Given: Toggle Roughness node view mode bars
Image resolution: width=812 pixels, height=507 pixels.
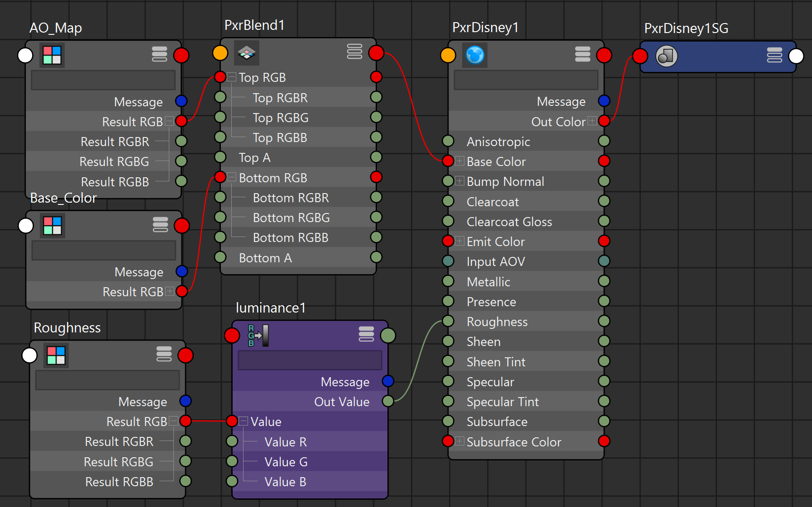Looking at the screenshot, I should 164,354.
